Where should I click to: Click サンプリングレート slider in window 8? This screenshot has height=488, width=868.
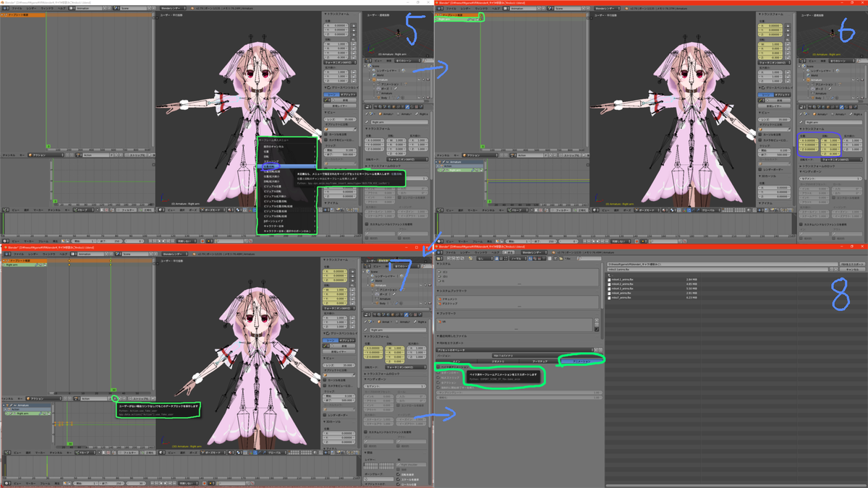[519, 393]
